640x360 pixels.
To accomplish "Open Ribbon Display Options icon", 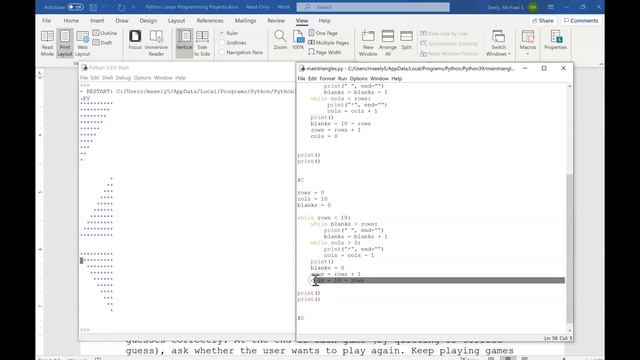I will (x=550, y=7).
